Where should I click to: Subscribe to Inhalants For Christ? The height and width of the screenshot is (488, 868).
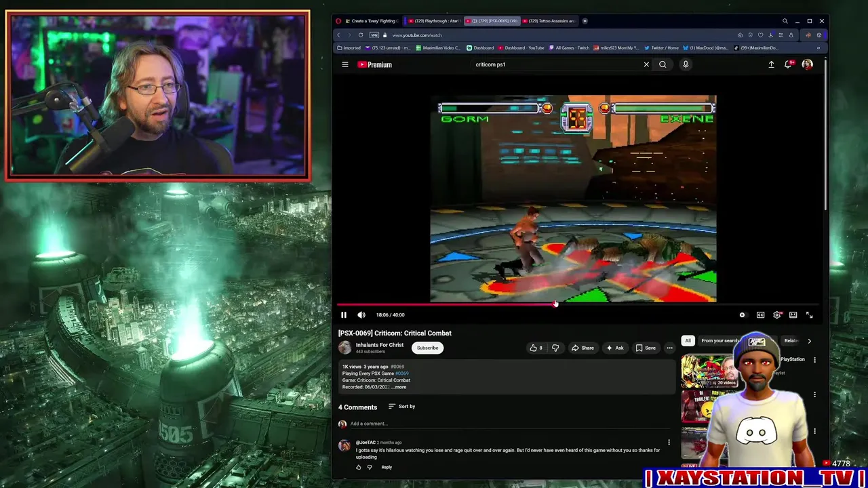tap(427, 348)
